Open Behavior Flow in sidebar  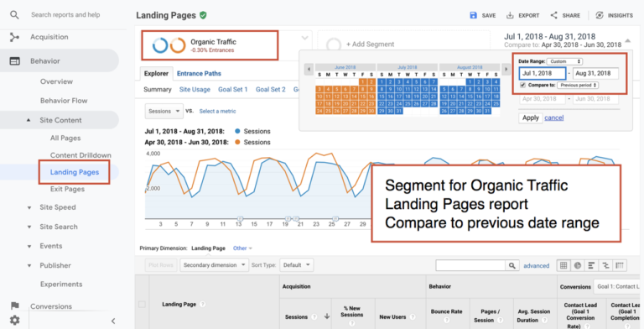tap(64, 101)
